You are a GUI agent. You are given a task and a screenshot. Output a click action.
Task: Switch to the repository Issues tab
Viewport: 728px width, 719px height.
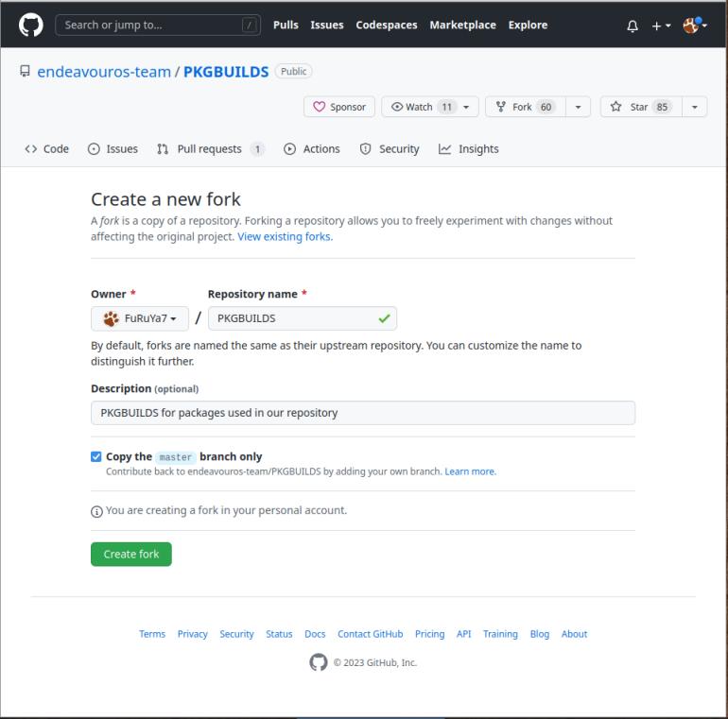pos(113,149)
